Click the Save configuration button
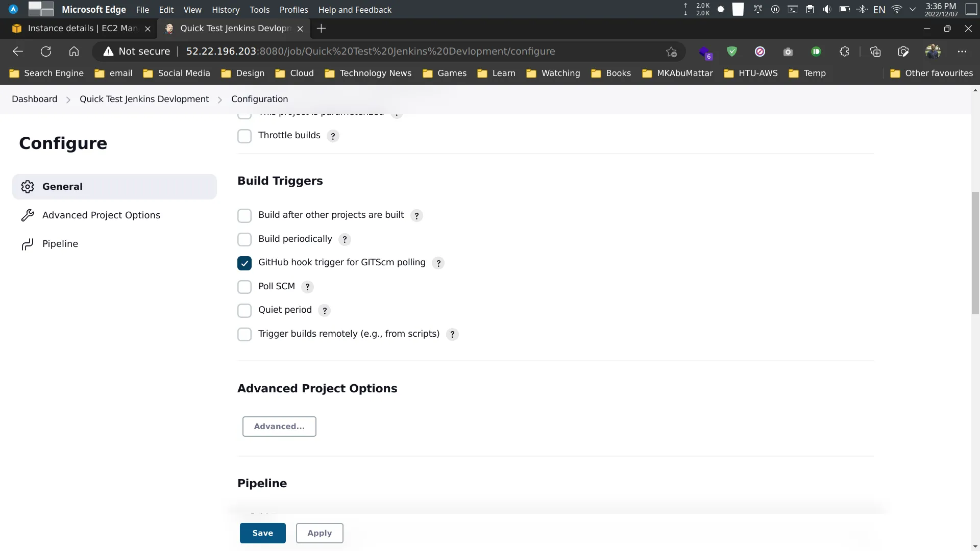This screenshot has width=980, height=551. tap(262, 532)
